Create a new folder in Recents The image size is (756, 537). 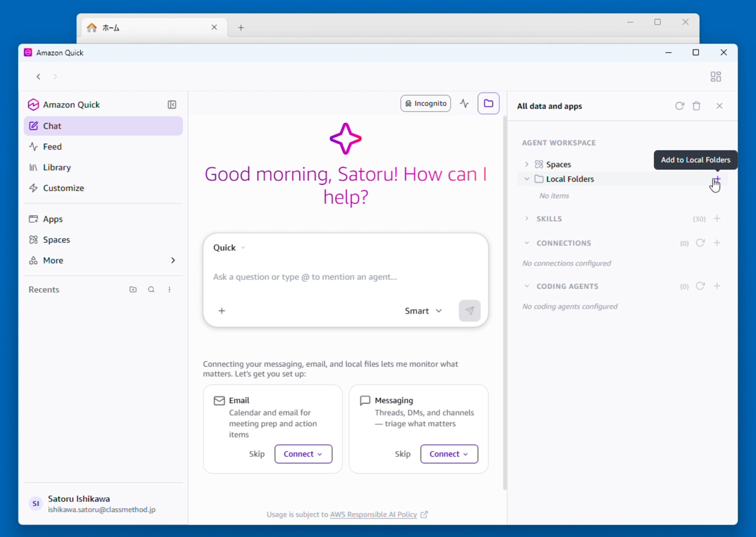[133, 290]
